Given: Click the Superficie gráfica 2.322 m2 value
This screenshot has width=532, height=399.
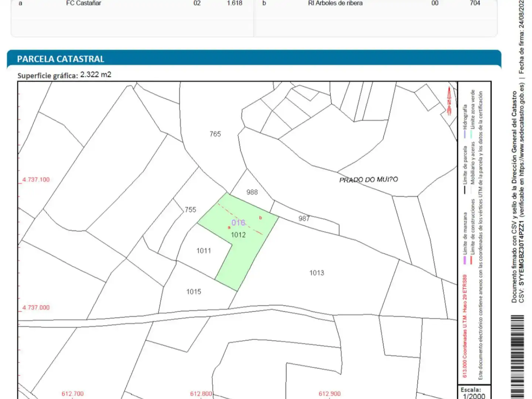Looking at the screenshot, I should pyautogui.click(x=96, y=75).
